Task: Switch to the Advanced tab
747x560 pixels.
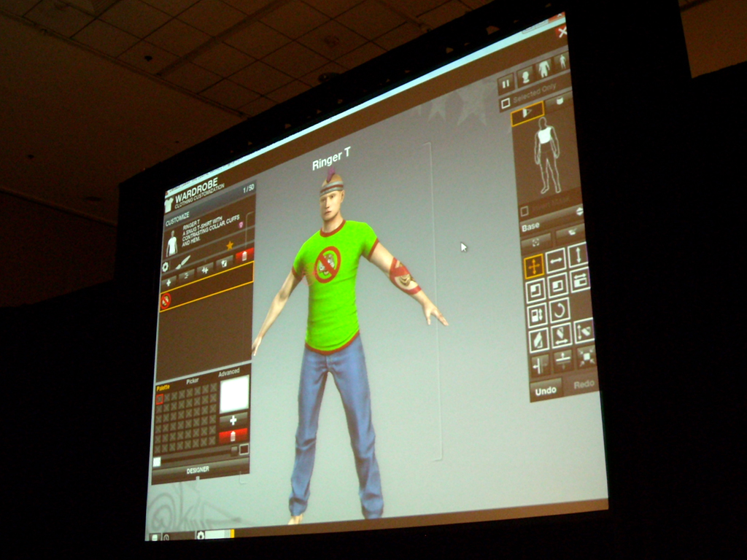Action: (x=228, y=373)
